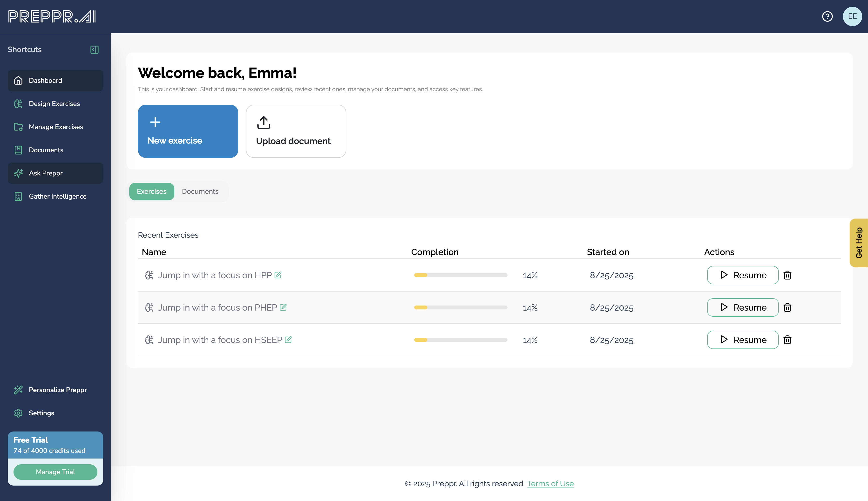Go to Design Exercises in sidebar

click(55, 104)
